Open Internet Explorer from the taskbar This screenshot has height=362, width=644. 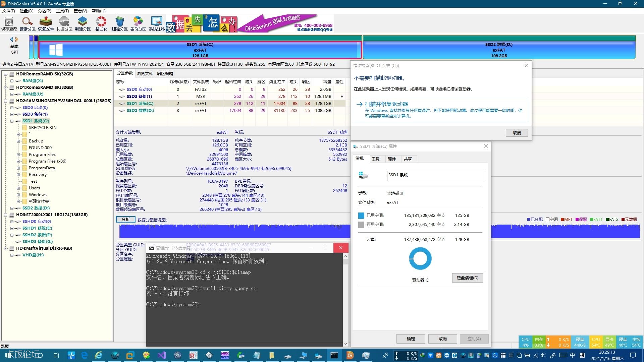pos(99,355)
